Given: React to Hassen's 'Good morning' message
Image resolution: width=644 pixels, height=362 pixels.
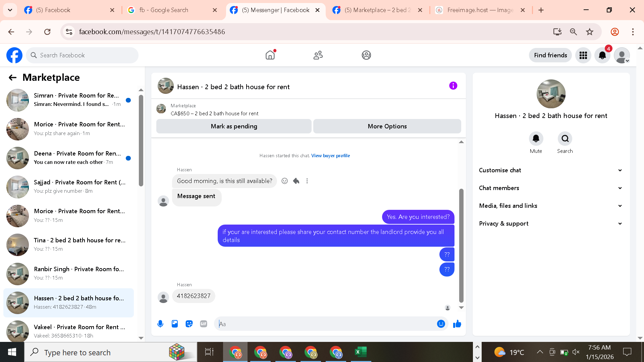Looking at the screenshot, I should point(284,181).
